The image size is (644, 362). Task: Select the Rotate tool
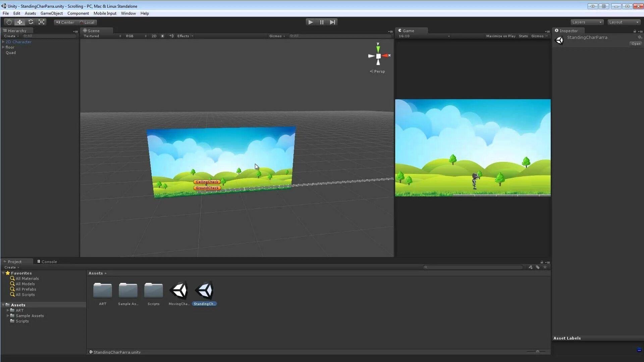tap(31, 22)
